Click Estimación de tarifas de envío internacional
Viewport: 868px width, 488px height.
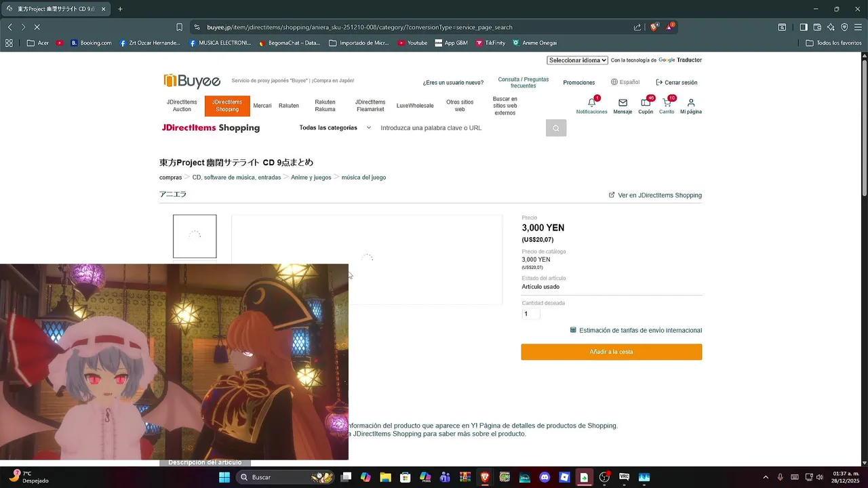pos(641,330)
